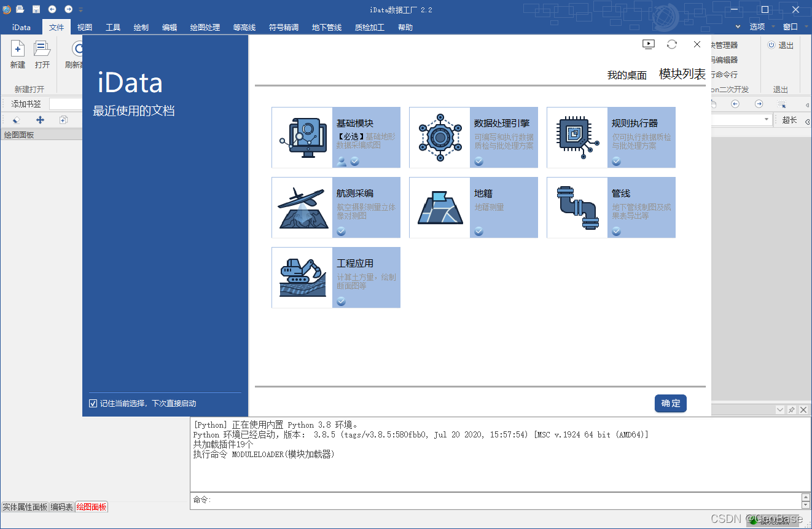Viewport: 812px width, 529px height.
Task: Click the 管线 pipe icon
Action: pyautogui.click(x=577, y=208)
